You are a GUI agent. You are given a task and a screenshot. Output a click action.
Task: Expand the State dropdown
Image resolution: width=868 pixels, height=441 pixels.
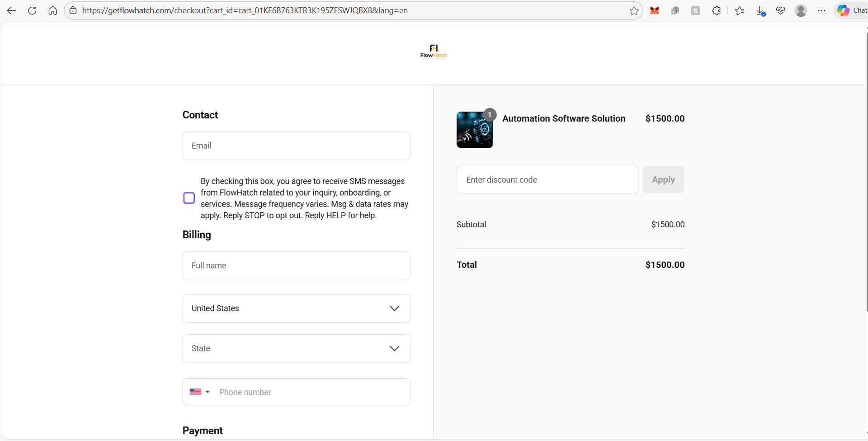point(296,348)
